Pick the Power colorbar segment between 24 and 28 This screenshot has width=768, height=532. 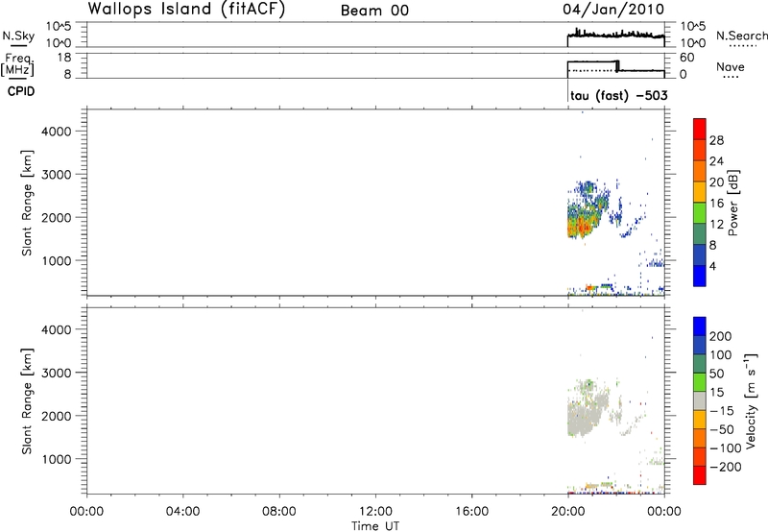[x=700, y=150]
